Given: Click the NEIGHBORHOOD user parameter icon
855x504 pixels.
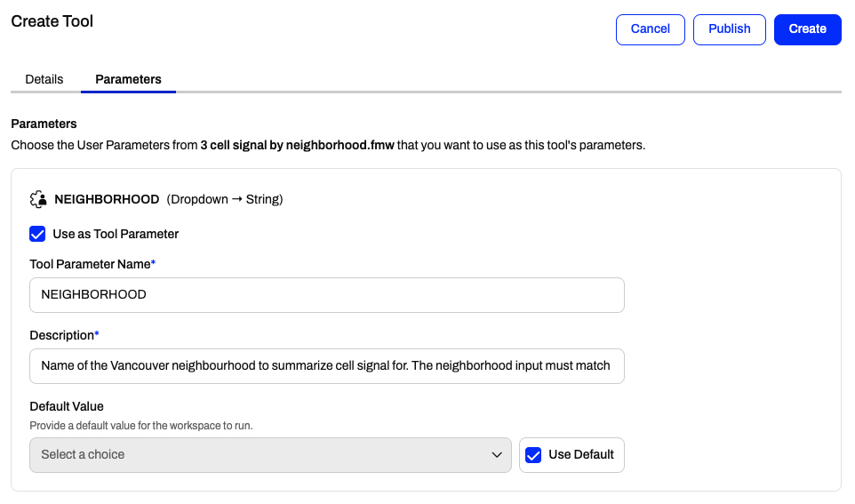Looking at the screenshot, I should tap(38, 200).
